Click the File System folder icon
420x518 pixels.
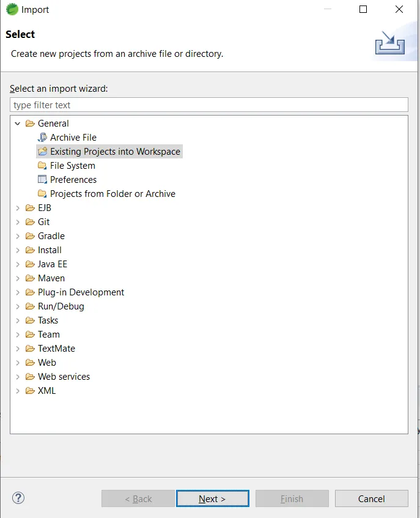coord(42,166)
